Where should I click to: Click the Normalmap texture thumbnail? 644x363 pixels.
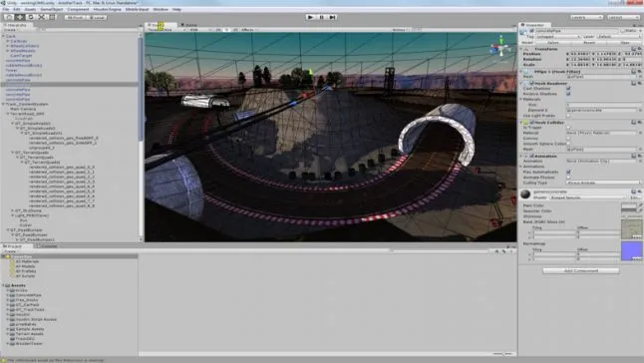point(632,251)
